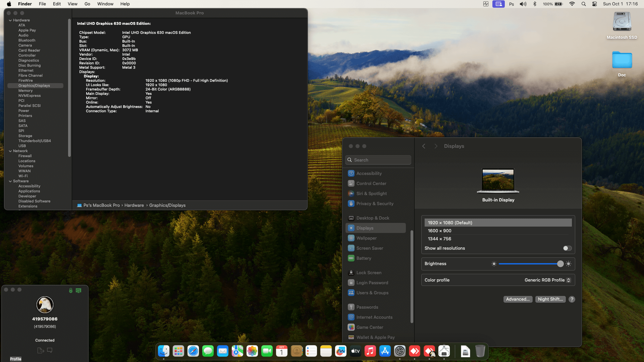Open the Mail app in the Dock
Image resolution: width=644 pixels, height=362 pixels.
click(223, 351)
